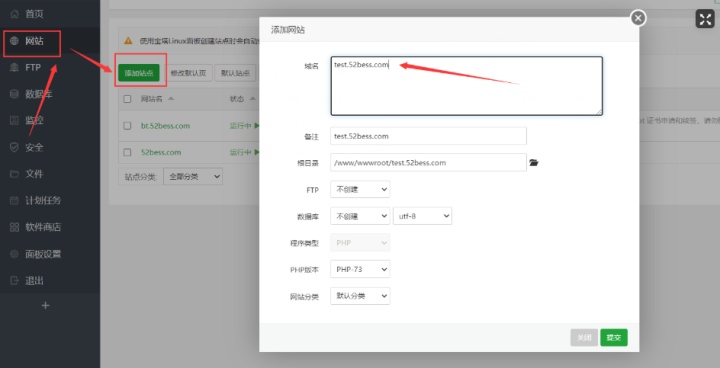The height and width of the screenshot is (368, 720).
Task: Click the 修改默认页 button
Action: click(x=188, y=73)
